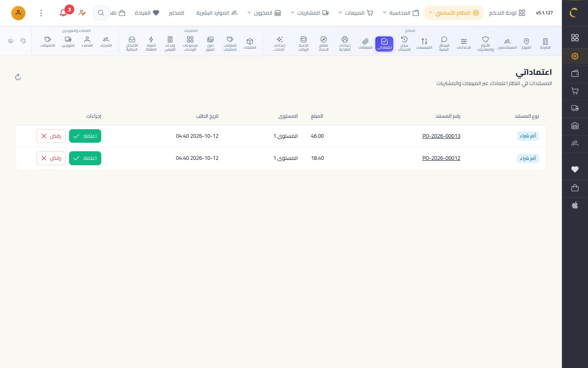
Task: Open document link PO-2026-00013
Action: (x=441, y=136)
